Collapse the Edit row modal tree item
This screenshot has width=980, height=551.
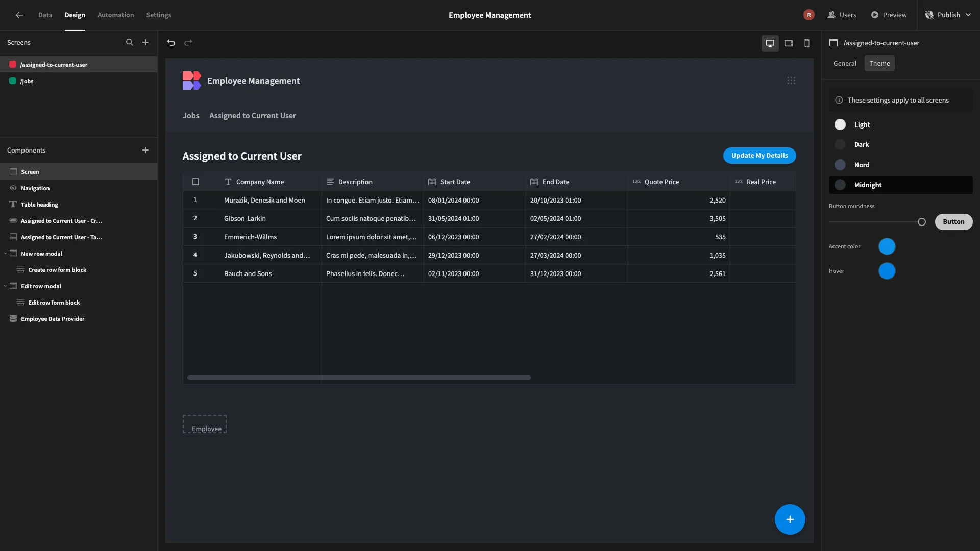(x=5, y=286)
